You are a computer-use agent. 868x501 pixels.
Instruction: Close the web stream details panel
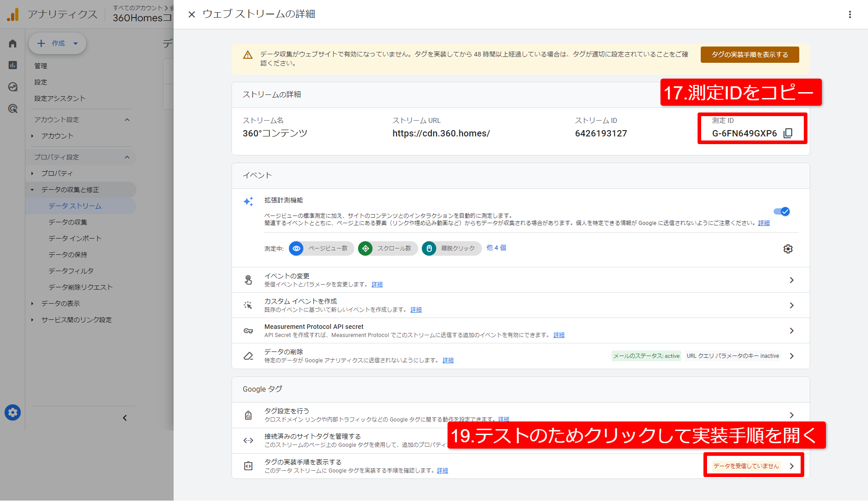click(x=192, y=14)
